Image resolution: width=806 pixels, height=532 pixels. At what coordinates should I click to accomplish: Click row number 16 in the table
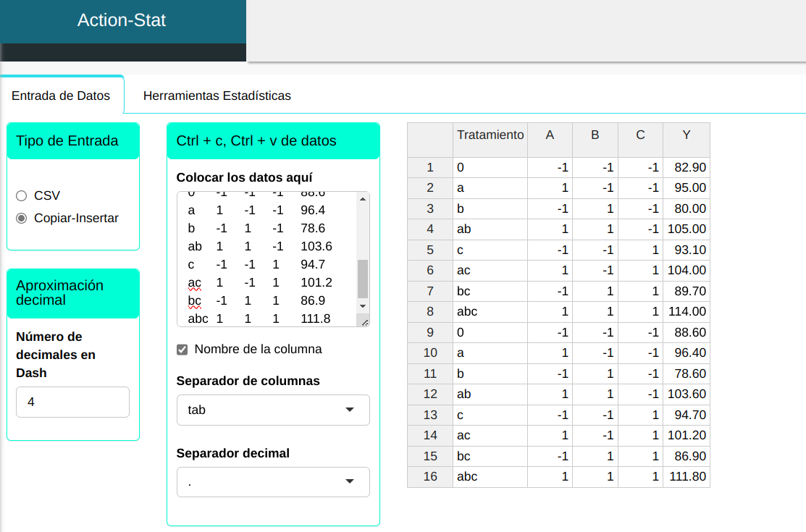pos(430,477)
